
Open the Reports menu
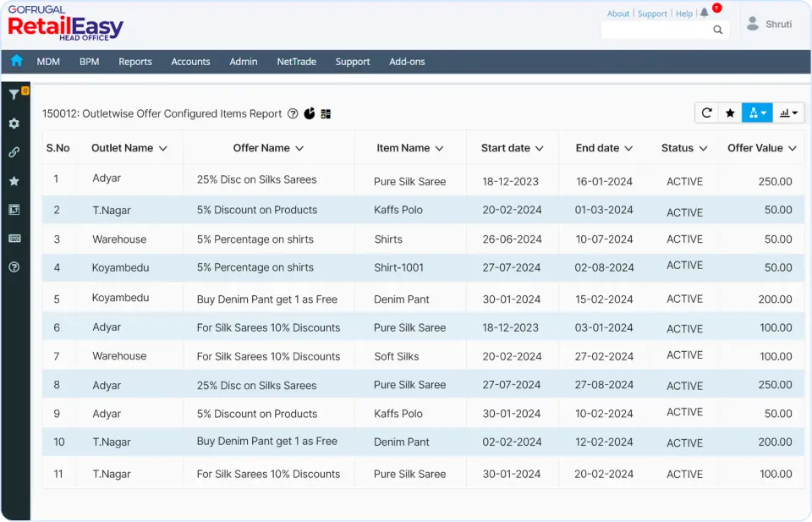click(134, 61)
